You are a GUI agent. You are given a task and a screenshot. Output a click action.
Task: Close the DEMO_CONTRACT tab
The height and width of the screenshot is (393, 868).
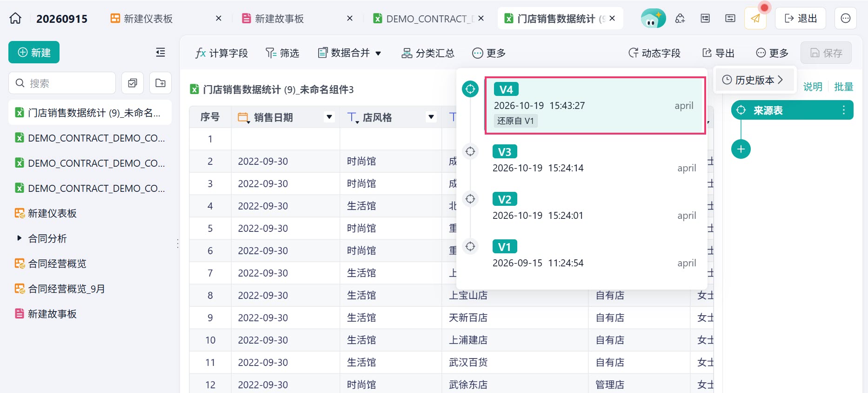481,19
